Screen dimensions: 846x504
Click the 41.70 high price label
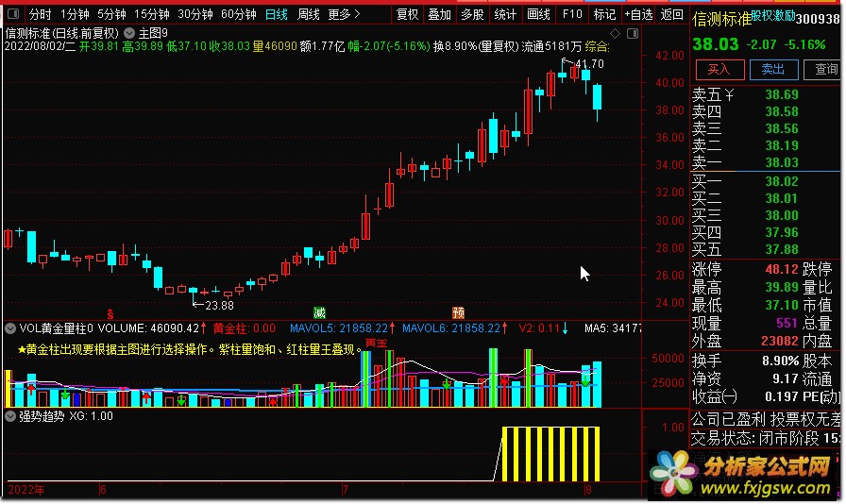[589, 63]
